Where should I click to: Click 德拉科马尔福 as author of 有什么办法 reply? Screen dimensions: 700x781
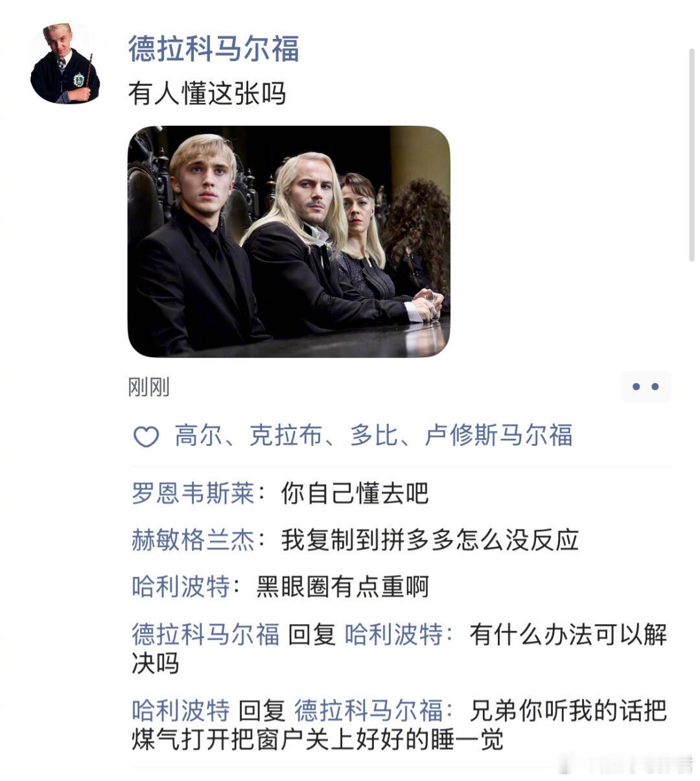[205, 634]
